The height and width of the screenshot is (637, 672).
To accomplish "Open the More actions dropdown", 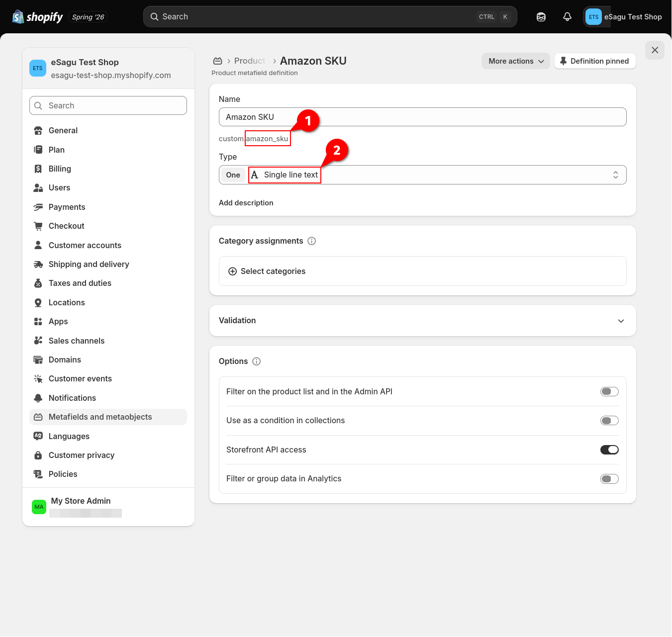I will tap(516, 61).
